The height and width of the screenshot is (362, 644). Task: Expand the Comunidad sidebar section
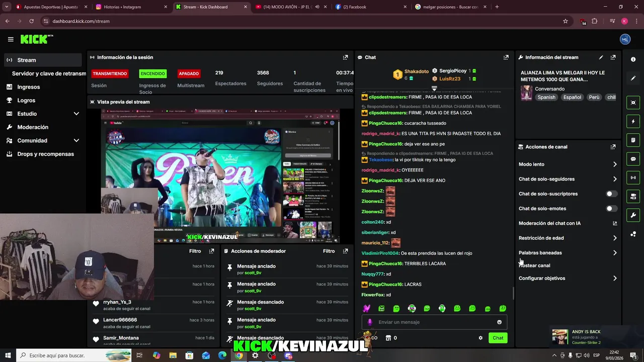tap(76, 141)
